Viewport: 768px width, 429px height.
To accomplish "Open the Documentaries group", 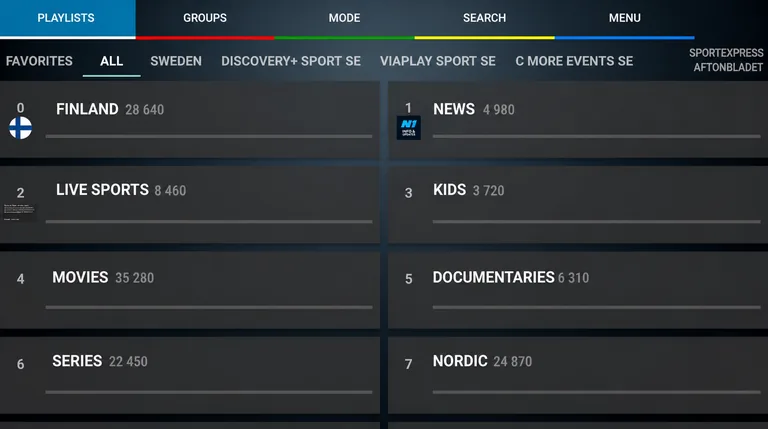I will click(x=578, y=290).
